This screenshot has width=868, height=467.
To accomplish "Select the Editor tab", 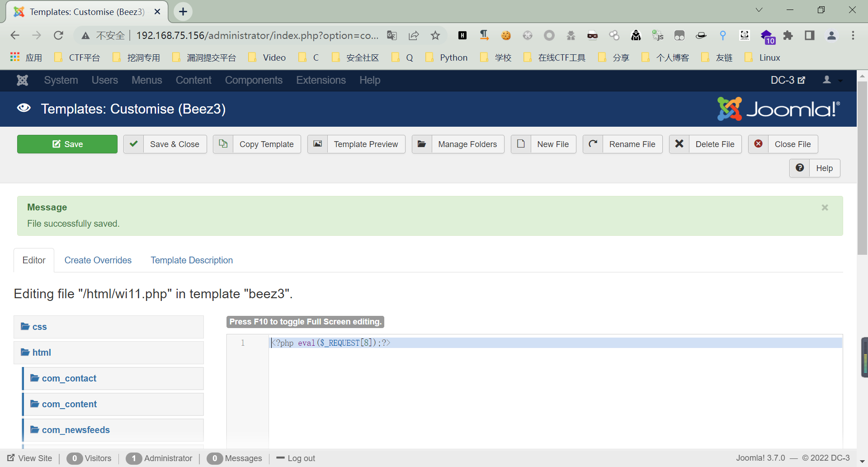I will (34, 260).
